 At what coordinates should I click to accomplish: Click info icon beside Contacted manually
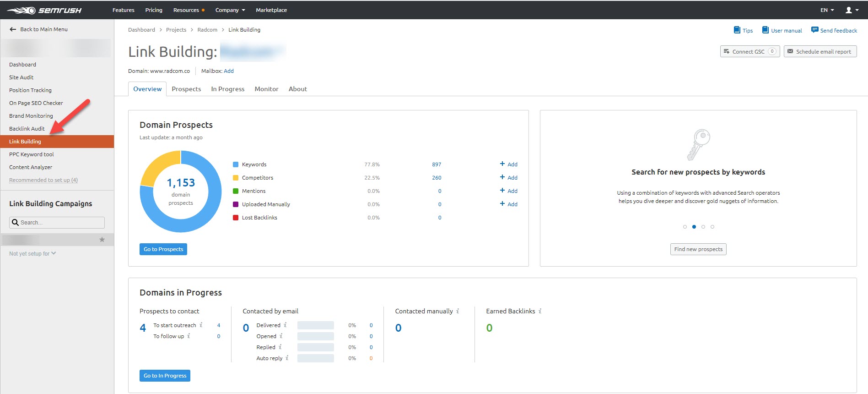458,311
